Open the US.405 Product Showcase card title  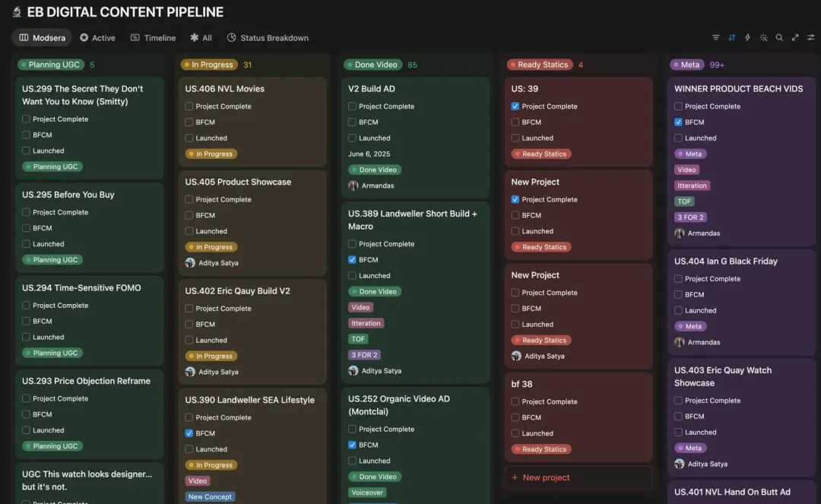[238, 182]
